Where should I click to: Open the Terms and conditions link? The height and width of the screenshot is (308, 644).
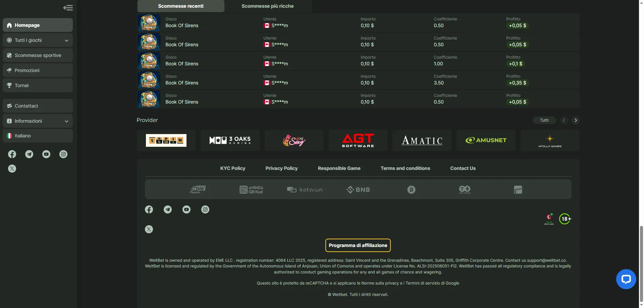pyautogui.click(x=405, y=168)
